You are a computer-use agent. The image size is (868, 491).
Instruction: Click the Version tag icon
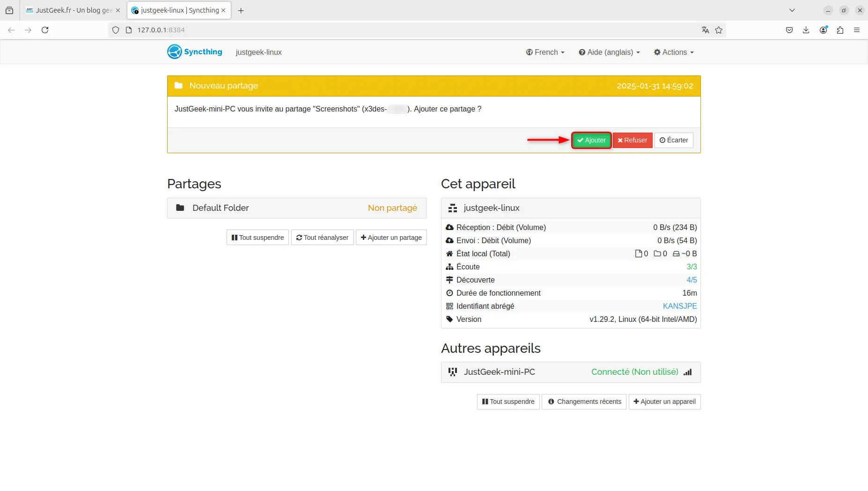[x=449, y=319]
